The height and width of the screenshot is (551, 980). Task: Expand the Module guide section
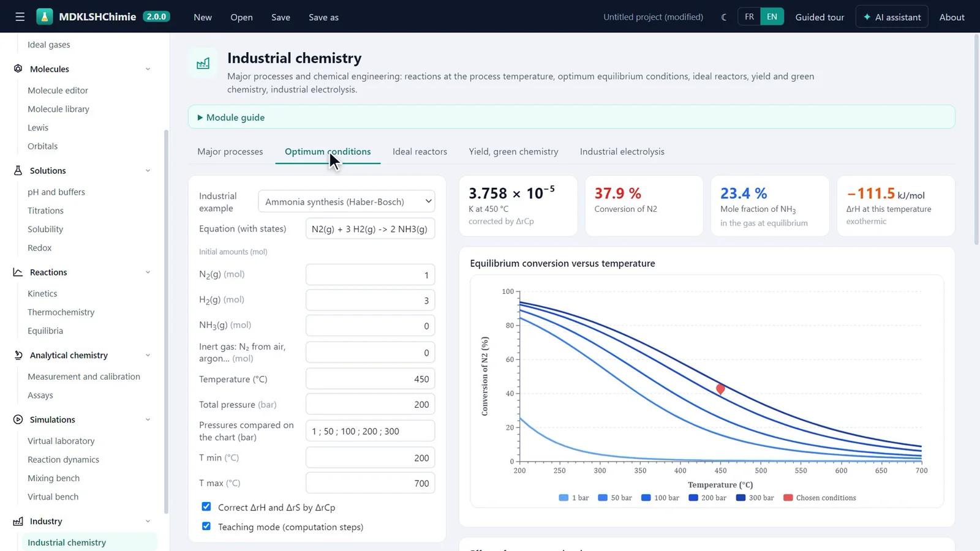571,117
